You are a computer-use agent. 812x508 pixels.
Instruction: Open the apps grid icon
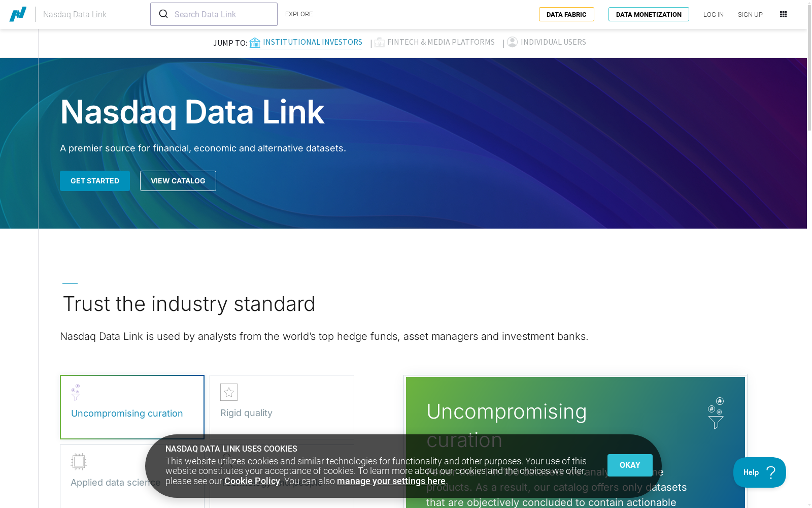pyautogui.click(x=783, y=14)
